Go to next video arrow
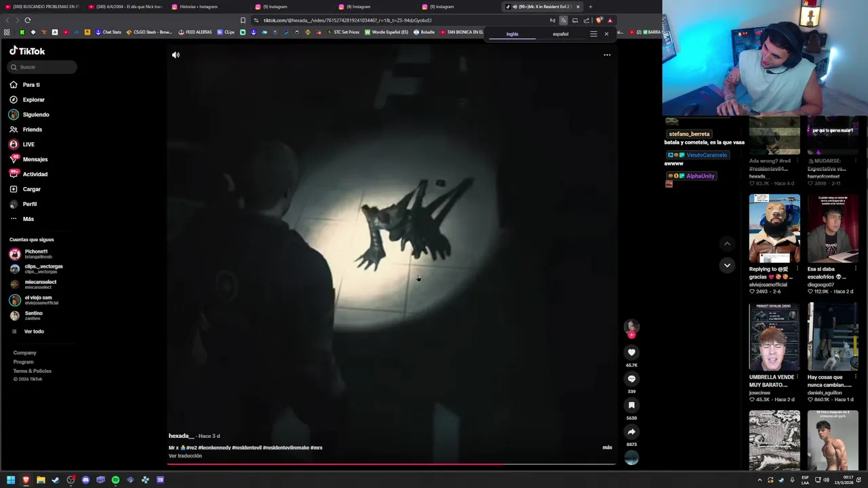Image resolution: width=868 pixels, height=488 pixels. click(727, 265)
